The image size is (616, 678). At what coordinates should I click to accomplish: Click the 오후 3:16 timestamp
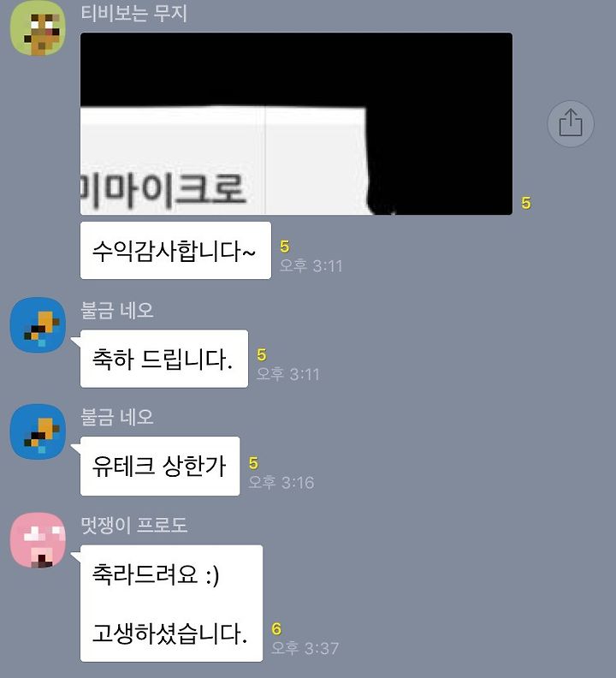(x=281, y=482)
